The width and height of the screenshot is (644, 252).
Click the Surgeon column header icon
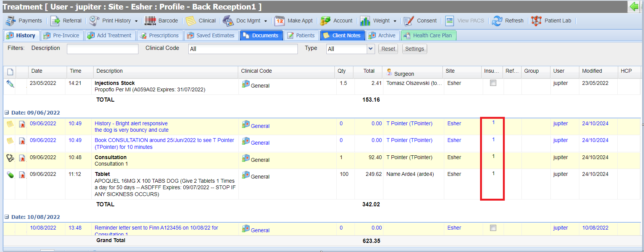click(389, 72)
